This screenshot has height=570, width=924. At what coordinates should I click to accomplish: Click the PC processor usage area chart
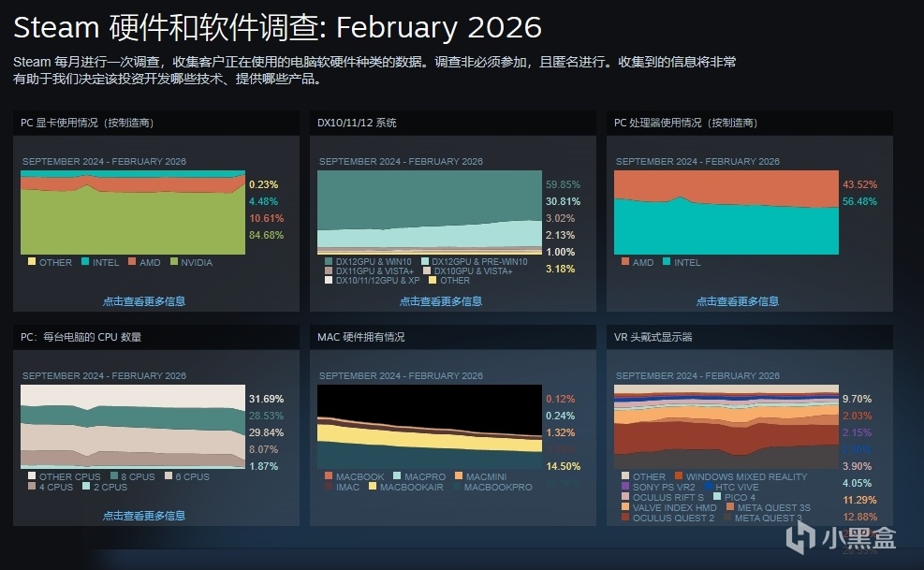pyautogui.click(x=726, y=212)
